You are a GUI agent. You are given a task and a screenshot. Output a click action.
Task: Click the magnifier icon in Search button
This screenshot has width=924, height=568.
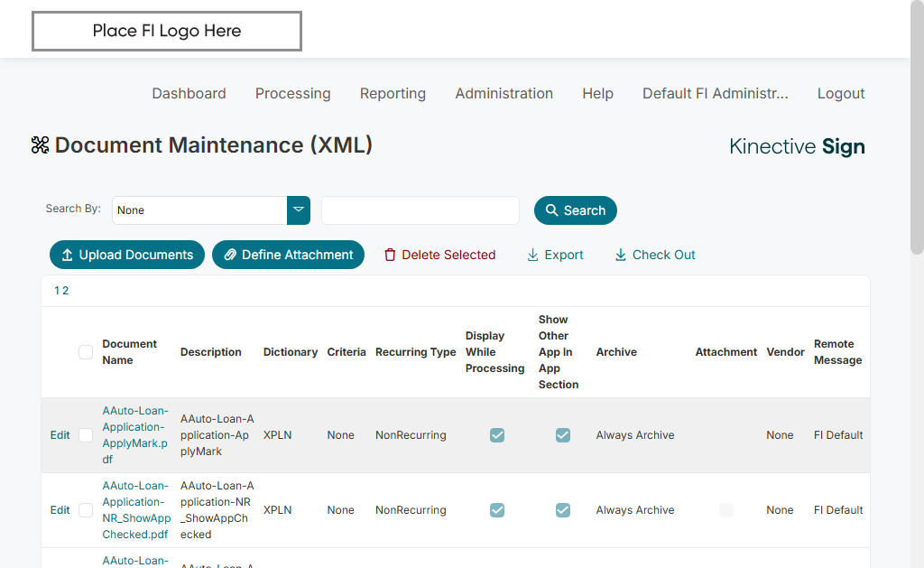(x=552, y=210)
